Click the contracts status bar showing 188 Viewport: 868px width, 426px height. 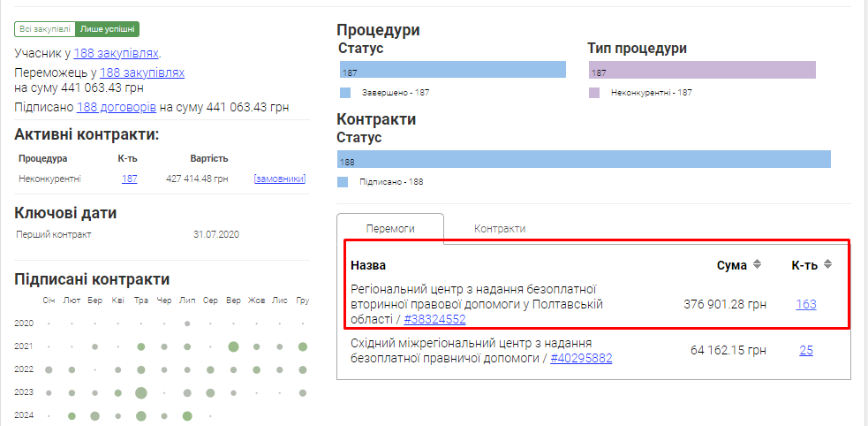coord(584,159)
